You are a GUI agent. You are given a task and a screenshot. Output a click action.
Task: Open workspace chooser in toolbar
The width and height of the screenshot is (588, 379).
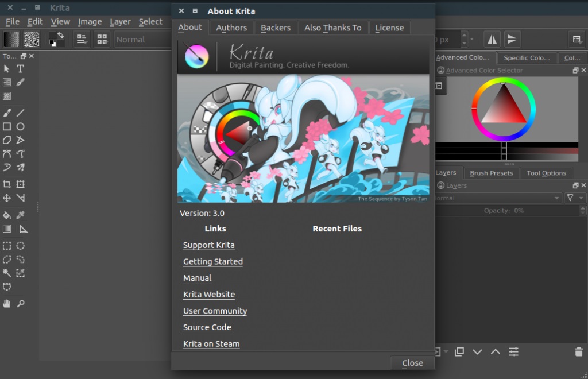[x=577, y=40]
